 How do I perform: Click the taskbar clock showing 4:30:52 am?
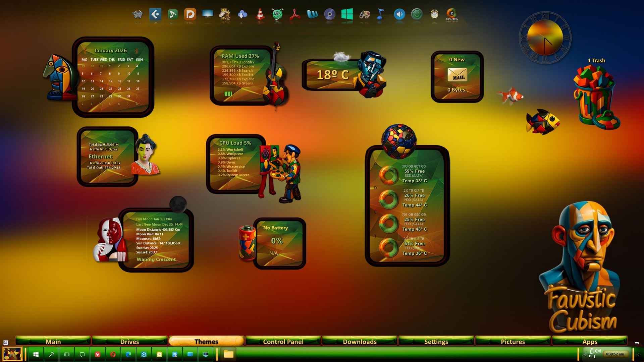pyautogui.click(x=614, y=354)
